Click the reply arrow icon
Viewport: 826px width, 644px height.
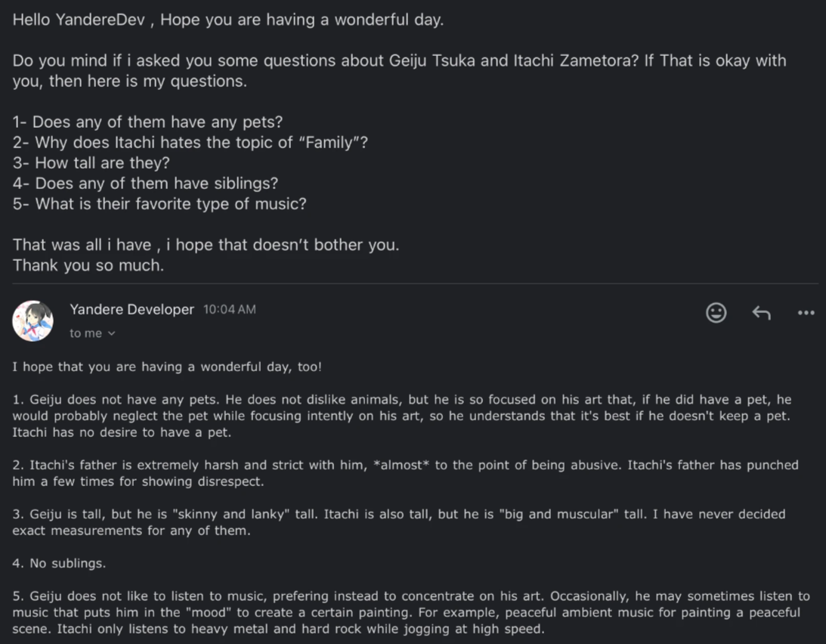click(x=761, y=313)
